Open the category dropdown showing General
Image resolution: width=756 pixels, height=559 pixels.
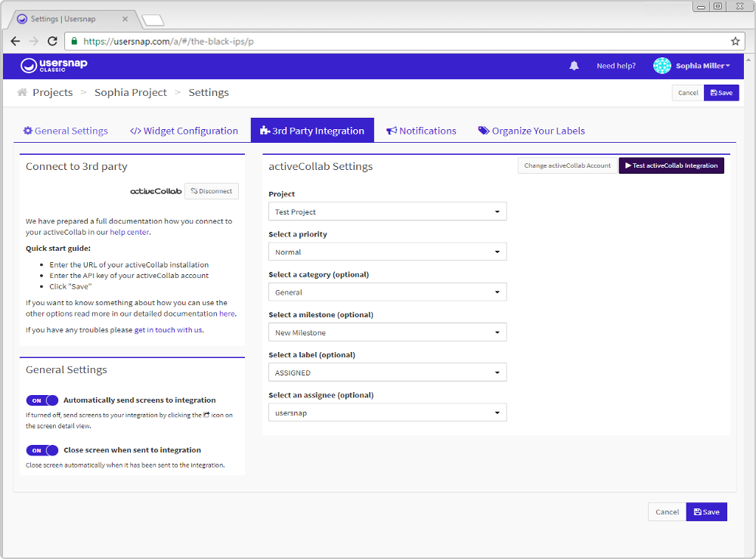[388, 292]
